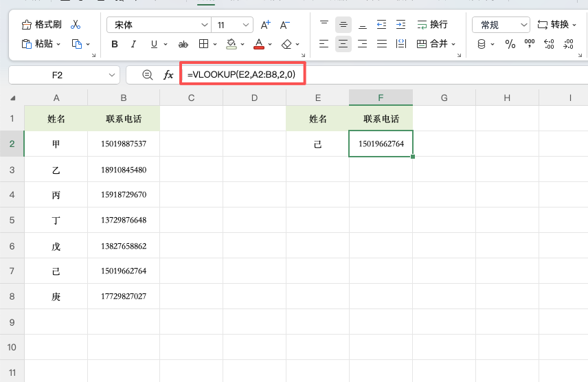Click the Distributed alignment icon
588x382 pixels.
[x=401, y=44]
